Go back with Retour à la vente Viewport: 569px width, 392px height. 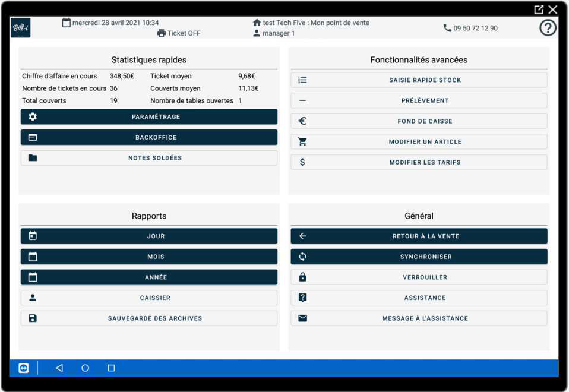pos(419,236)
